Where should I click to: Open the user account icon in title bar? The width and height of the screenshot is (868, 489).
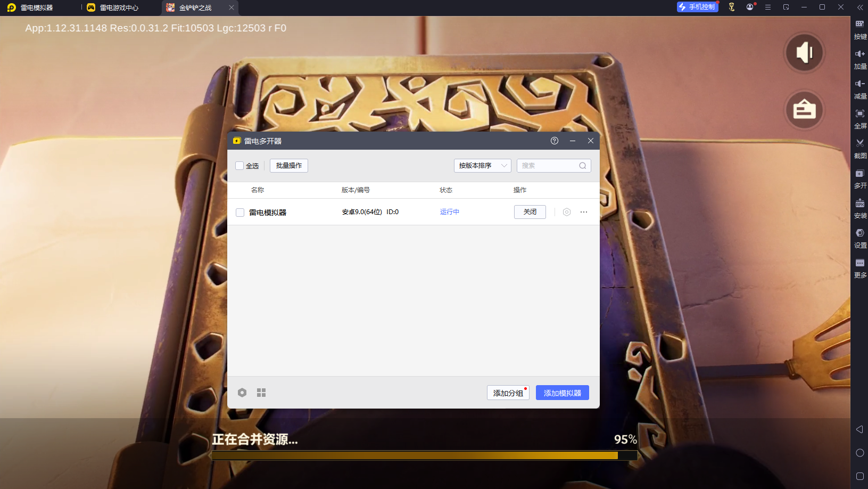(x=750, y=7)
